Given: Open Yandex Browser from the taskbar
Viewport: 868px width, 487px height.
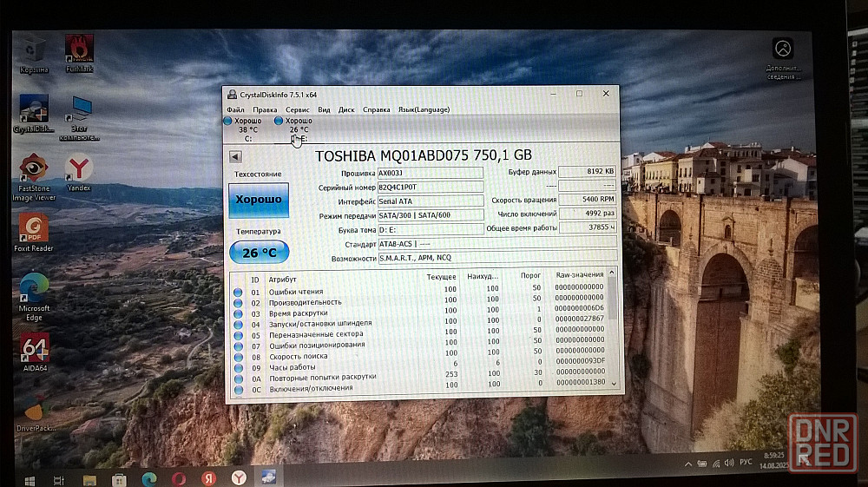Looking at the screenshot, I should coord(239,477).
